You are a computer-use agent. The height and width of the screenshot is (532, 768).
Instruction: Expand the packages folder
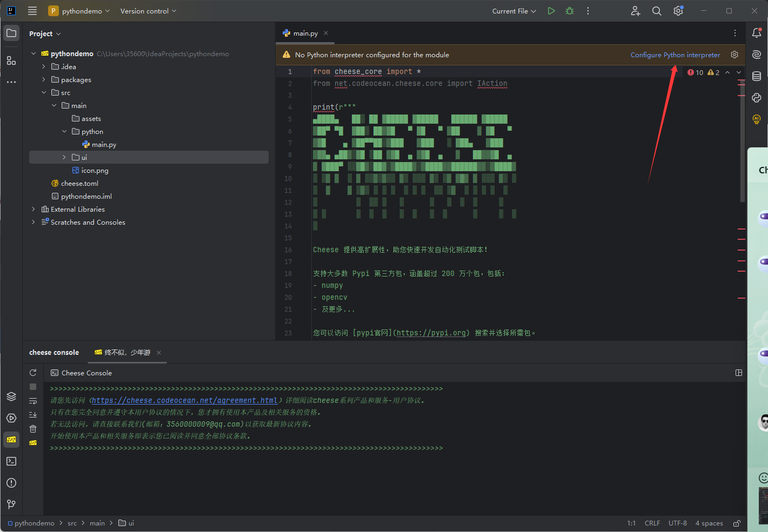[x=44, y=79]
